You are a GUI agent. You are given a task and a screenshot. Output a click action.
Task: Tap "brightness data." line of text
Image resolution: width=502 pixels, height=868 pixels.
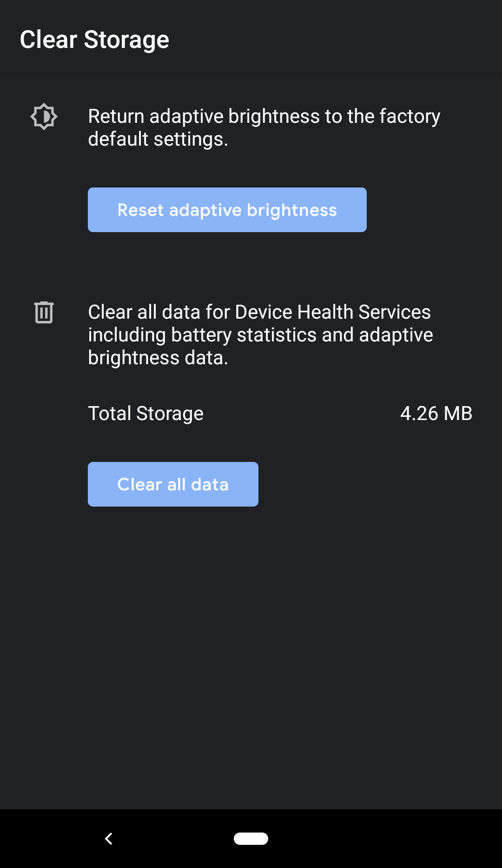point(158,358)
